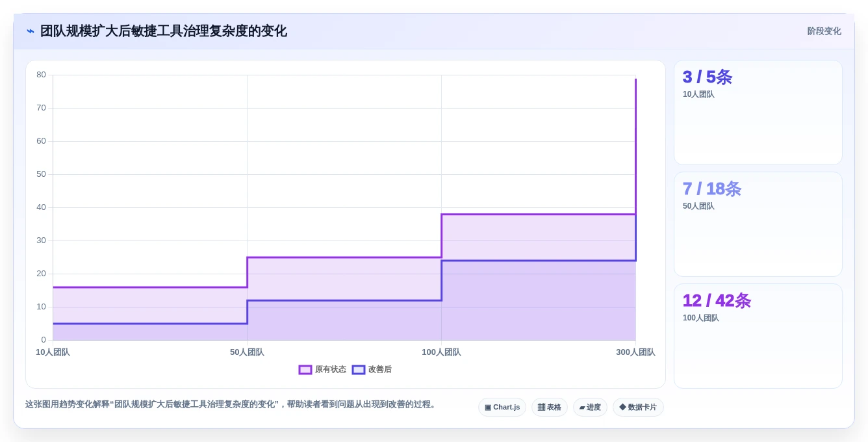
Task: Click the 阶段变化 label in header
Action: pyautogui.click(x=824, y=31)
